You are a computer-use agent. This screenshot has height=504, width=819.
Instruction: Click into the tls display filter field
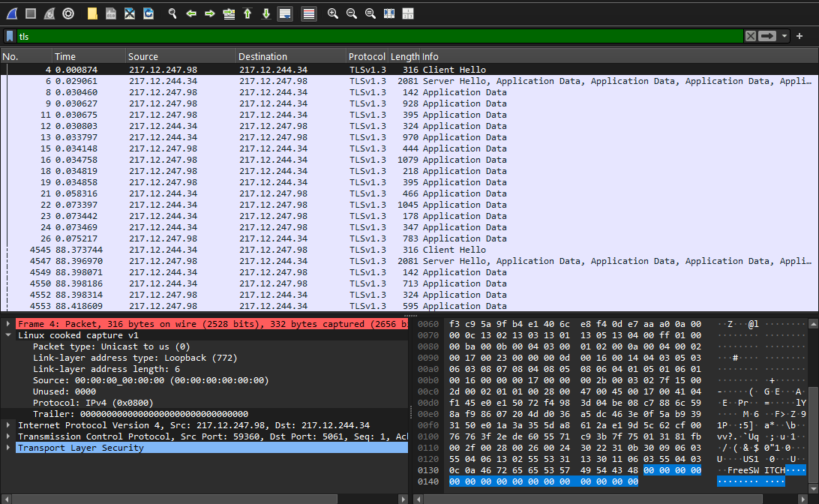coord(379,36)
